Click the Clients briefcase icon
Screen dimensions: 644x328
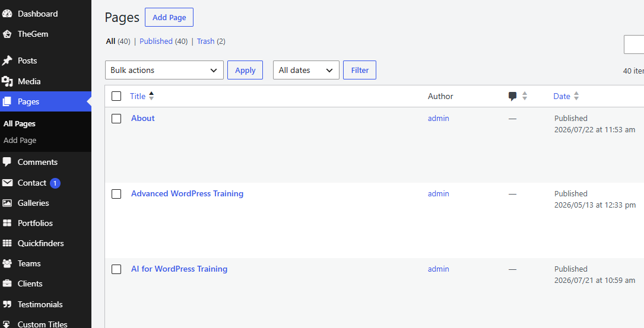7,284
